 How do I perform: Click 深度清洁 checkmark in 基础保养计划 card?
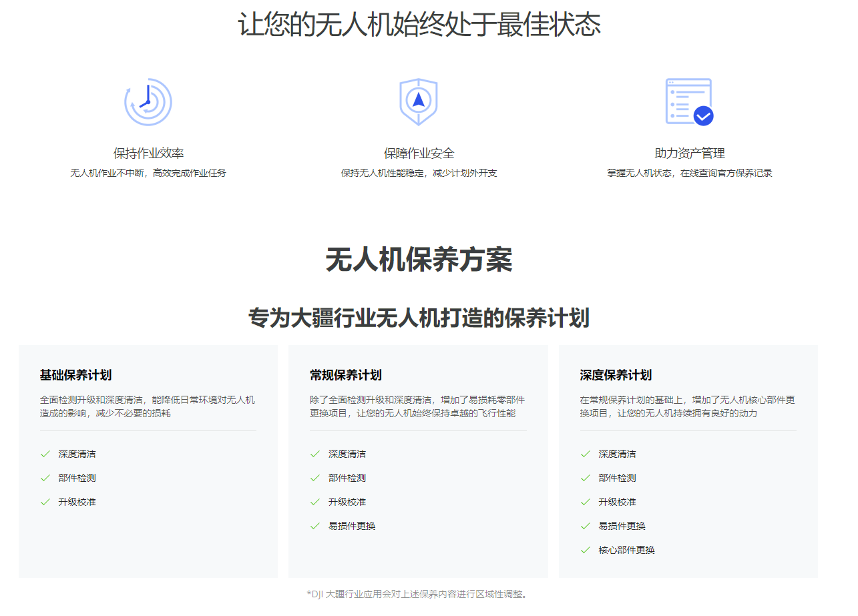coord(45,454)
